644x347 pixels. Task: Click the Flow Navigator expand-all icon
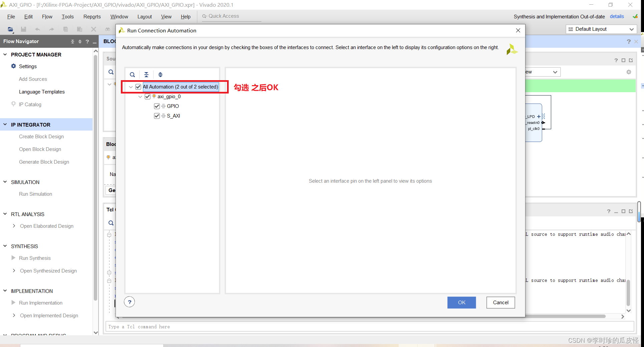pos(80,41)
